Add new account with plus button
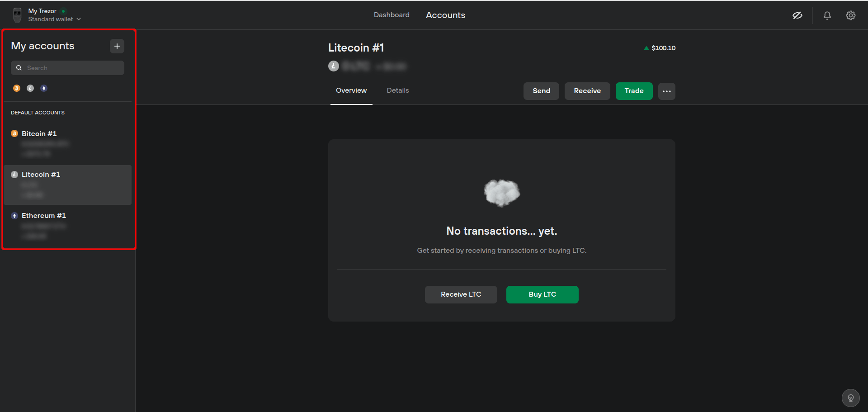Image resolution: width=868 pixels, height=412 pixels. [117, 46]
